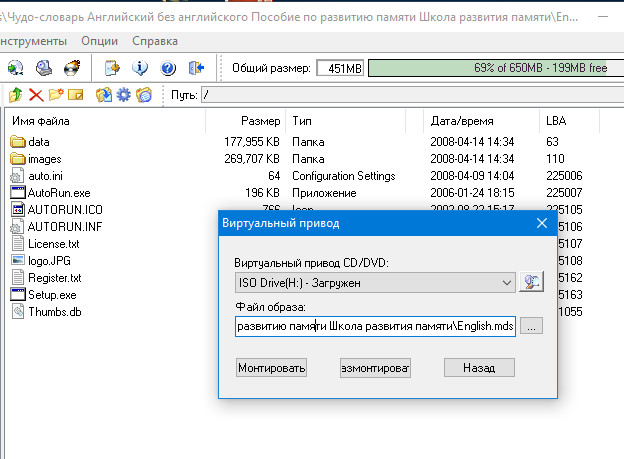This screenshot has height=459, width=624.
Task: Click the exit door icon in toolbar
Action: point(196,68)
